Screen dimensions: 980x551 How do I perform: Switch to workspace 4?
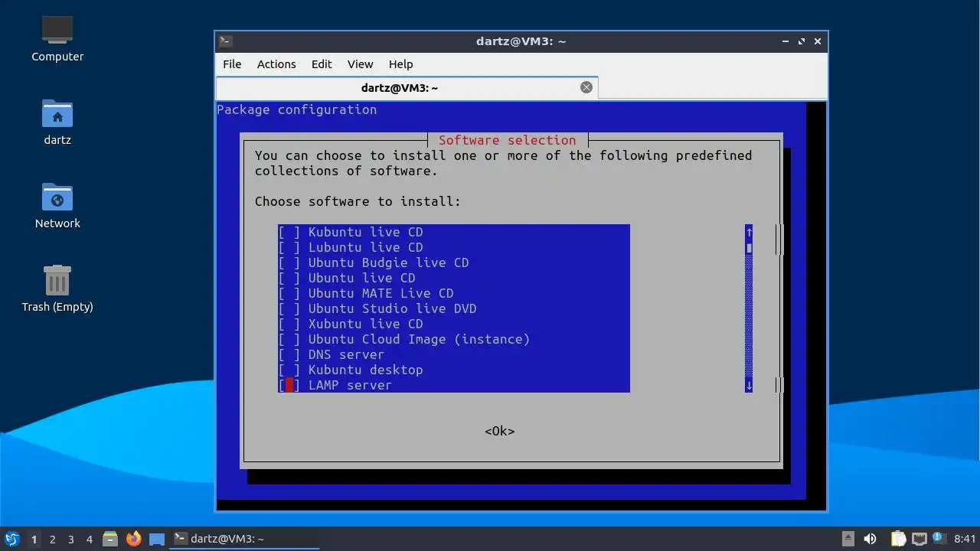(x=89, y=539)
